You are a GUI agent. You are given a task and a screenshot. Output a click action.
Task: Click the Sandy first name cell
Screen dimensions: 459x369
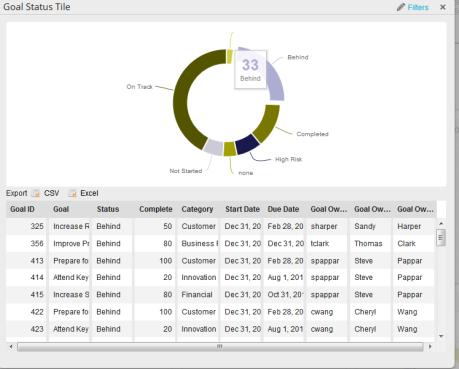[371, 226]
